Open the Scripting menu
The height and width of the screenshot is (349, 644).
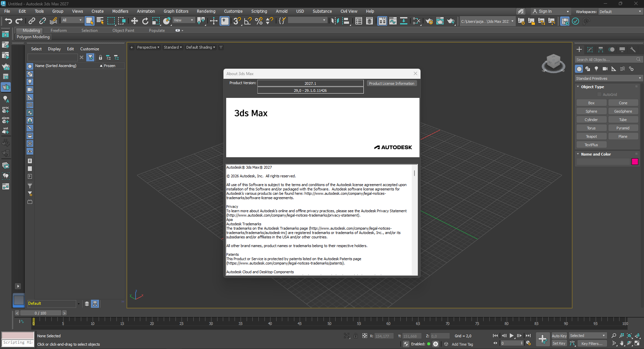pyautogui.click(x=259, y=11)
